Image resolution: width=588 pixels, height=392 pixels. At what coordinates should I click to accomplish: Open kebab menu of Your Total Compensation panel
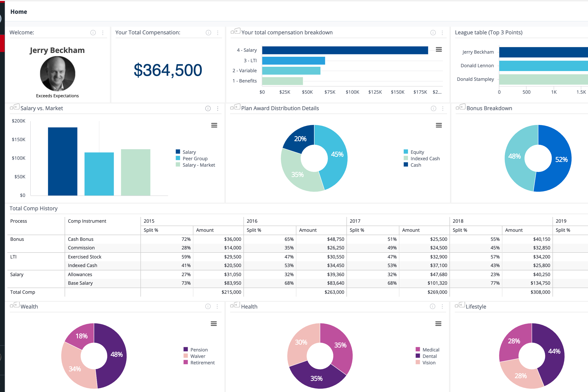pos(218,33)
